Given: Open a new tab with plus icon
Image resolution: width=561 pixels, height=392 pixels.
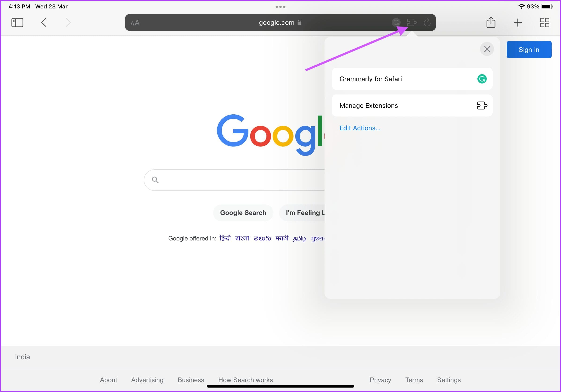Looking at the screenshot, I should coord(517,22).
